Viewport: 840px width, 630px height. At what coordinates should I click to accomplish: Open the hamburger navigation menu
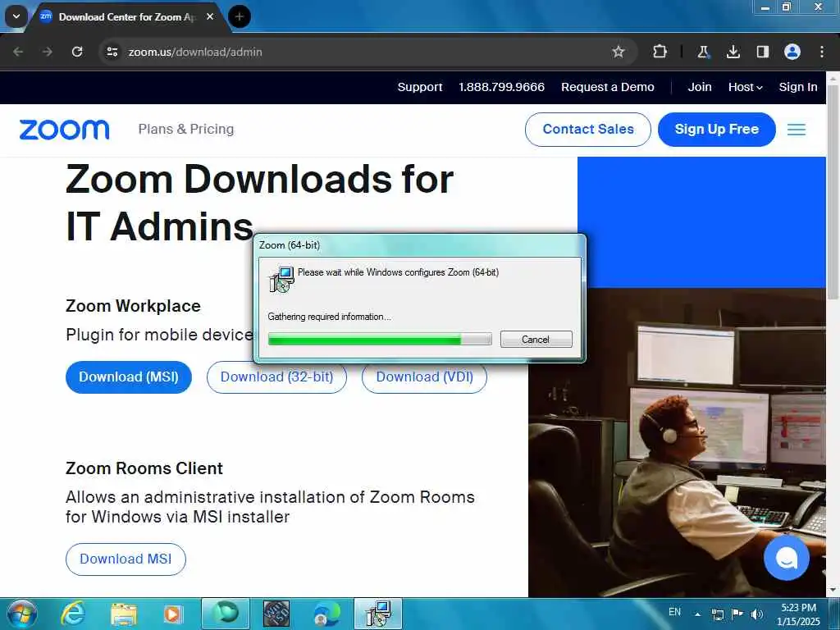pos(796,130)
